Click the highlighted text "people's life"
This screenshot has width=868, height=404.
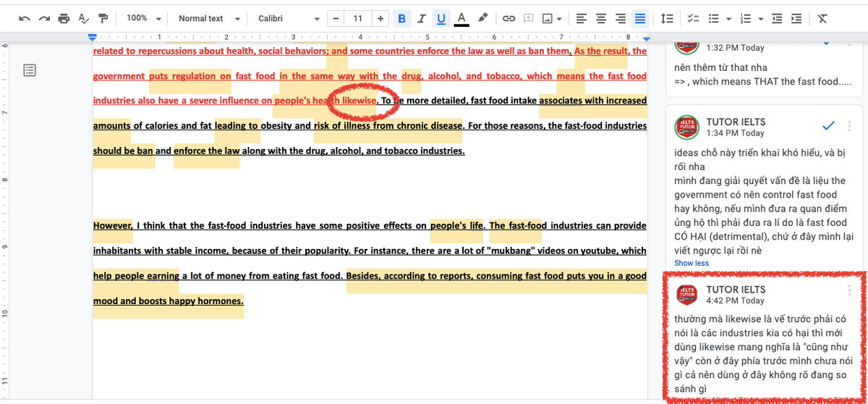coord(456,225)
